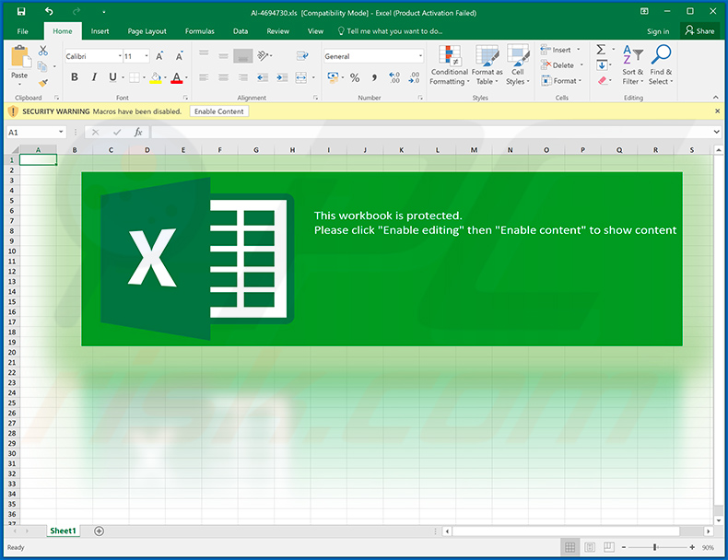Switch to the Data tab
Screen dimensions: 728x560
pyautogui.click(x=240, y=31)
